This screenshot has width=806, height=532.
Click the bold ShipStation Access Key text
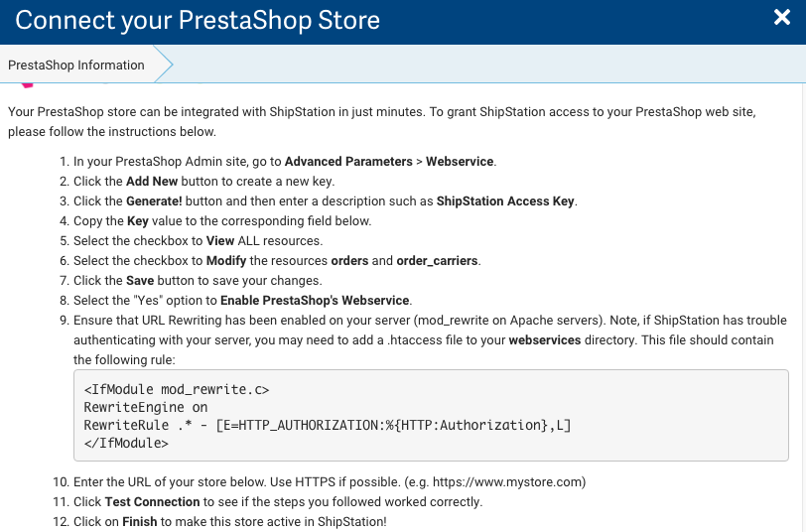[x=505, y=200]
